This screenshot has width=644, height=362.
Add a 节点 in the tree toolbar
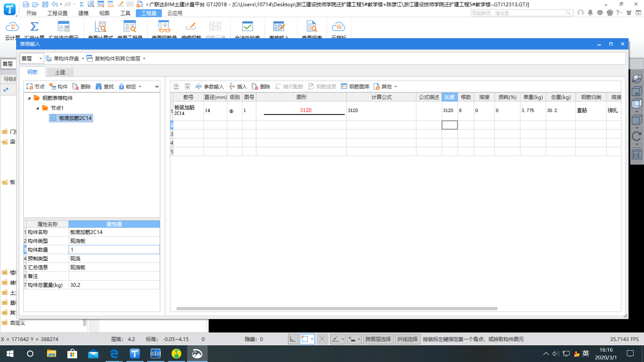(36, 86)
